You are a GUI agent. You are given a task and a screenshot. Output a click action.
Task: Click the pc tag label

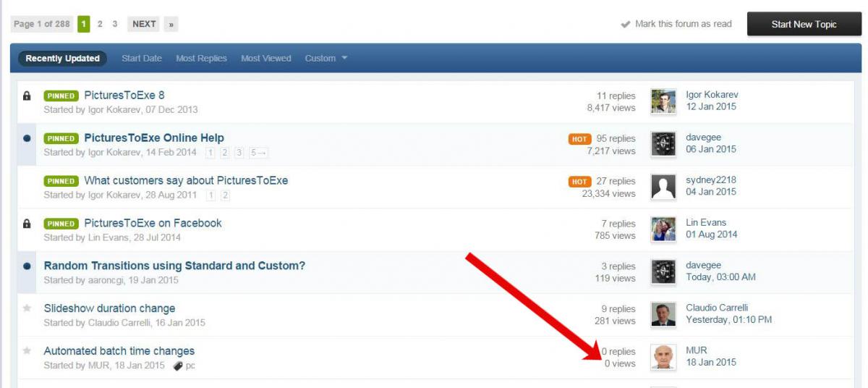[190, 366]
